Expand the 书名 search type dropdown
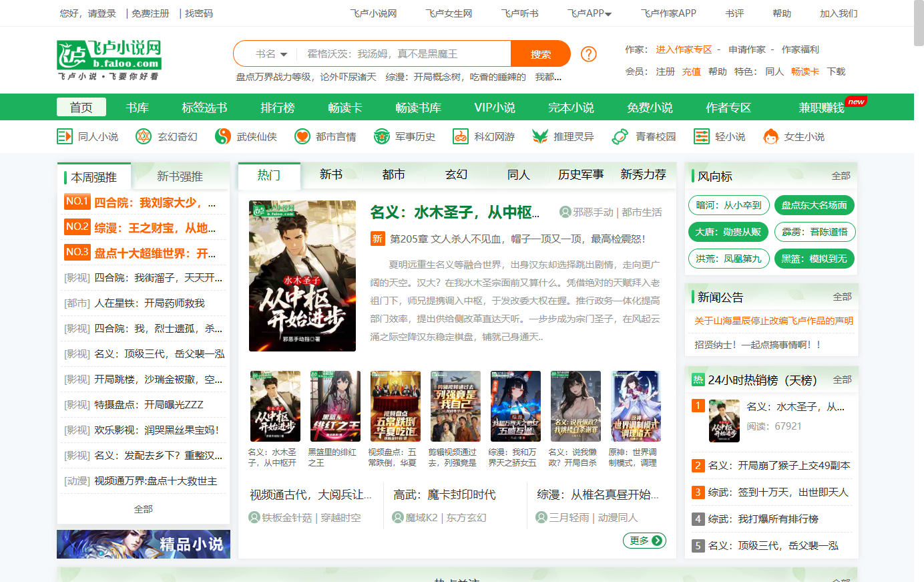The height and width of the screenshot is (582, 924). pos(271,54)
